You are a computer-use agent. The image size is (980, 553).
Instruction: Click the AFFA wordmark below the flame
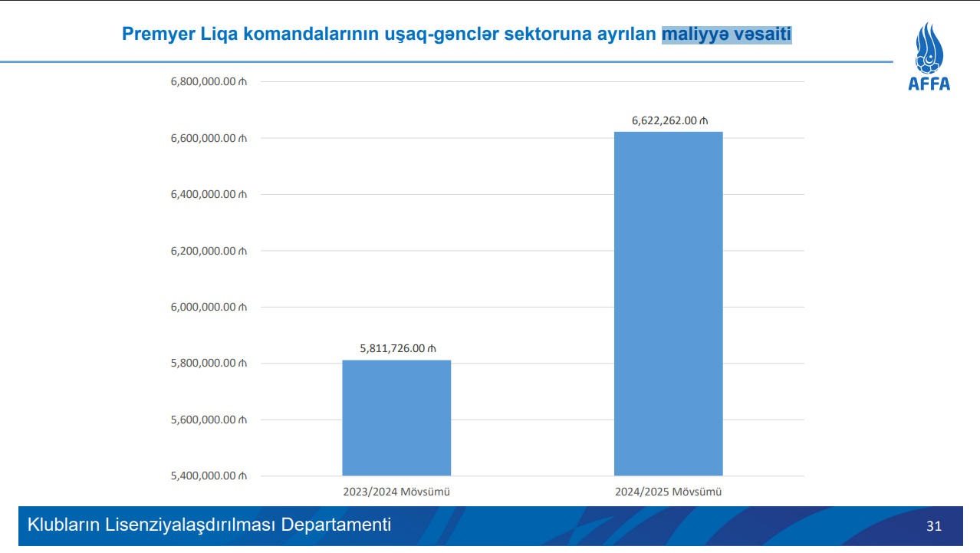point(929,84)
